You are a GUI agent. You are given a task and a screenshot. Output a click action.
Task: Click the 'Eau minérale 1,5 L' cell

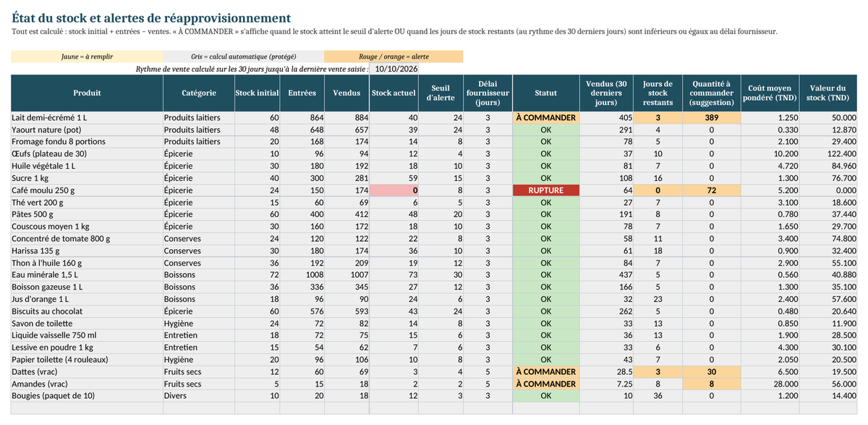pos(87,275)
